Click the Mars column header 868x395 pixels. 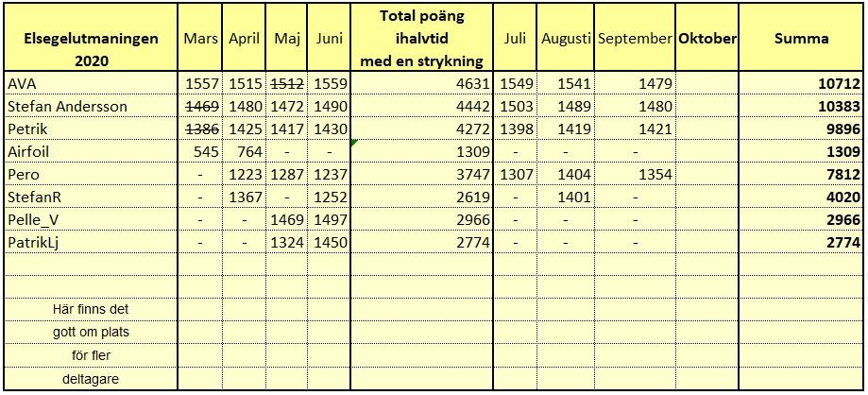pyautogui.click(x=201, y=38)
